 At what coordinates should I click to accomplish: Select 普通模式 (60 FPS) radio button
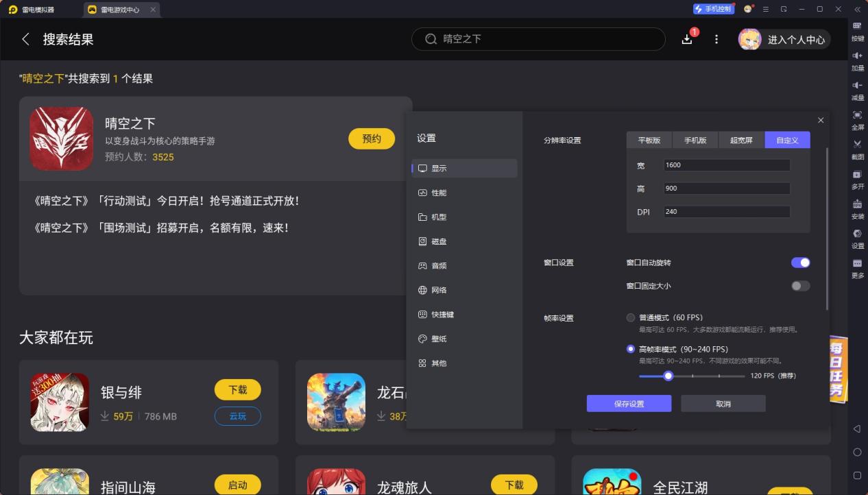pos(631,317)
